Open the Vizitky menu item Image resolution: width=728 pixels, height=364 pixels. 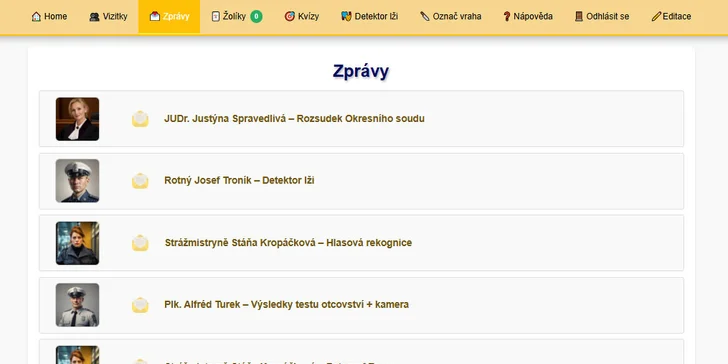108,17
